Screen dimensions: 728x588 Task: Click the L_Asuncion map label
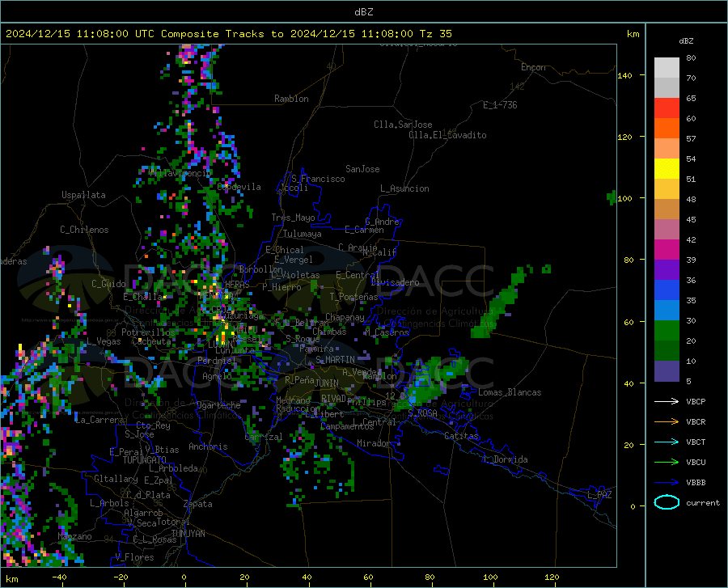pyautogui.click(x=404, y=188)
